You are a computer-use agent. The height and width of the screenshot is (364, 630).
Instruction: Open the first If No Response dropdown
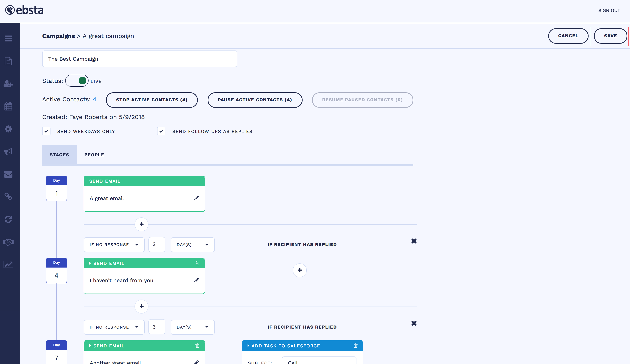click(x=114, y=245)
